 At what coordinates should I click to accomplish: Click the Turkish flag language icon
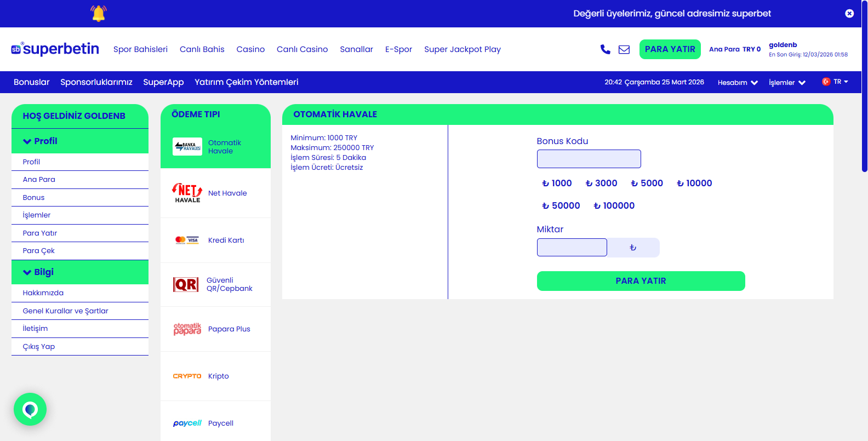pyautogui.click(x=826, y=82)
